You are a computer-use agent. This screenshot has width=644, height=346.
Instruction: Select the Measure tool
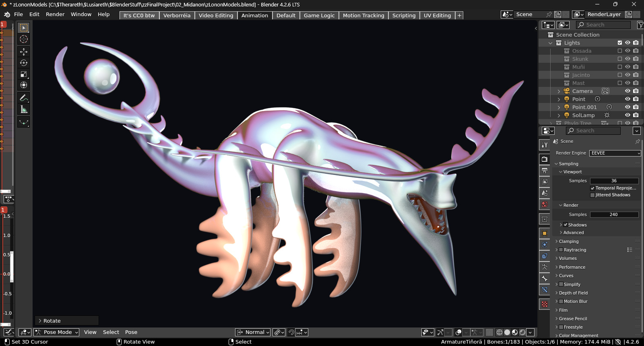[x=24, y=109]
